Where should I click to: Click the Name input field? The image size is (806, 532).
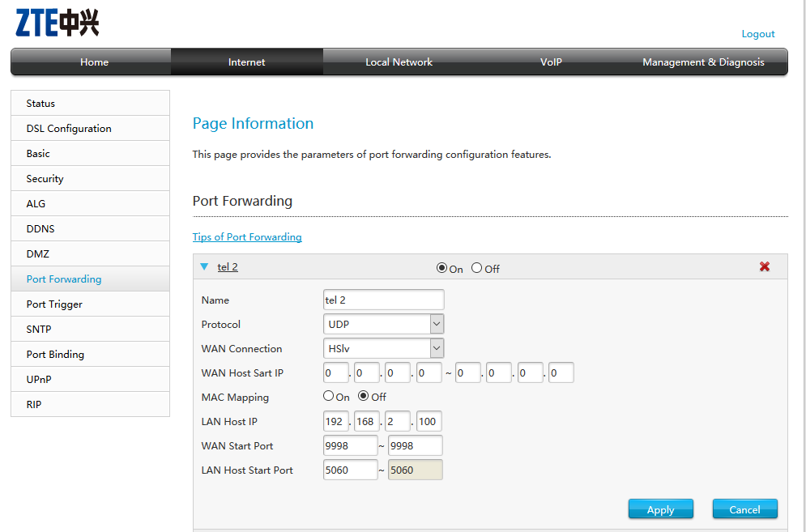tap(383, 300)
